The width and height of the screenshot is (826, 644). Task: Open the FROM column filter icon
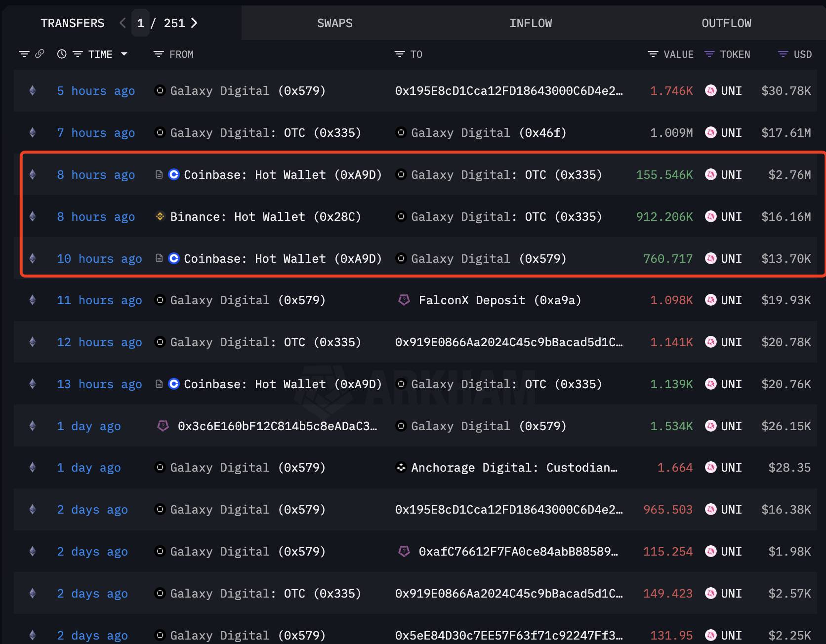[158, 54]
